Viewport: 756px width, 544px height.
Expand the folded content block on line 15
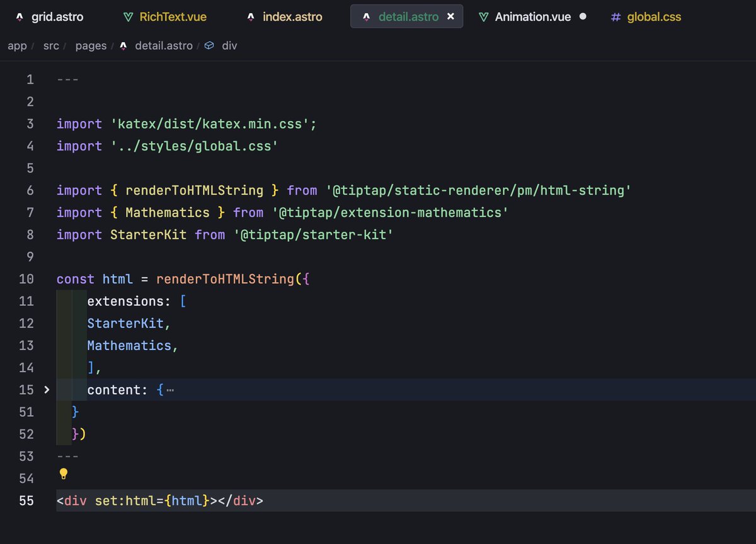coord(47,390)
